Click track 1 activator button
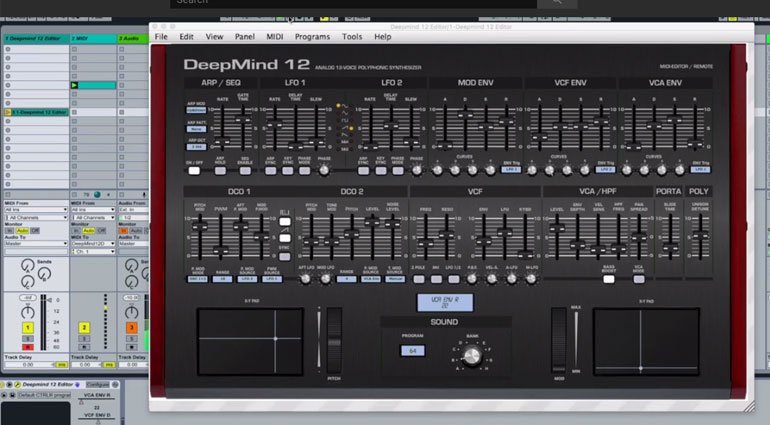 click(x=28, y=328)
